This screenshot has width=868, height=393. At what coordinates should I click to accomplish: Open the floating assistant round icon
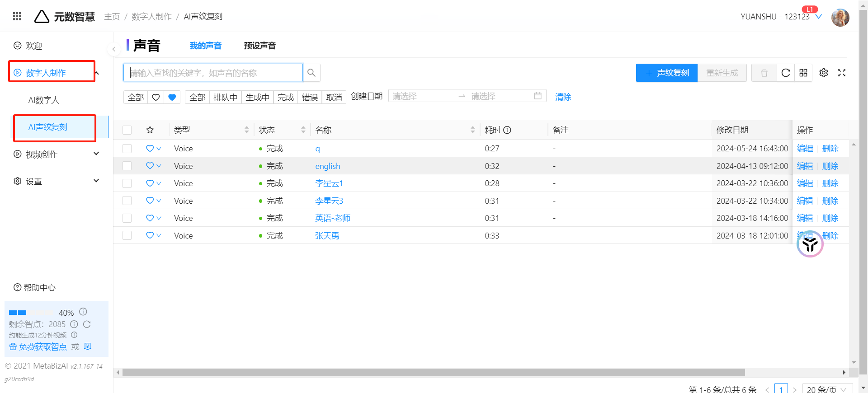[x=810, y=244]
